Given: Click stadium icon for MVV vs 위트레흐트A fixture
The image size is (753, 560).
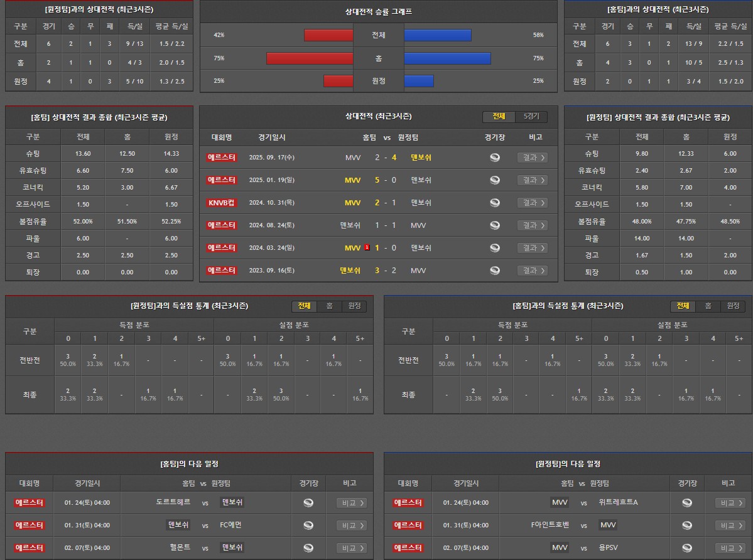Looking at the screenshot, I should pos(687,503).
